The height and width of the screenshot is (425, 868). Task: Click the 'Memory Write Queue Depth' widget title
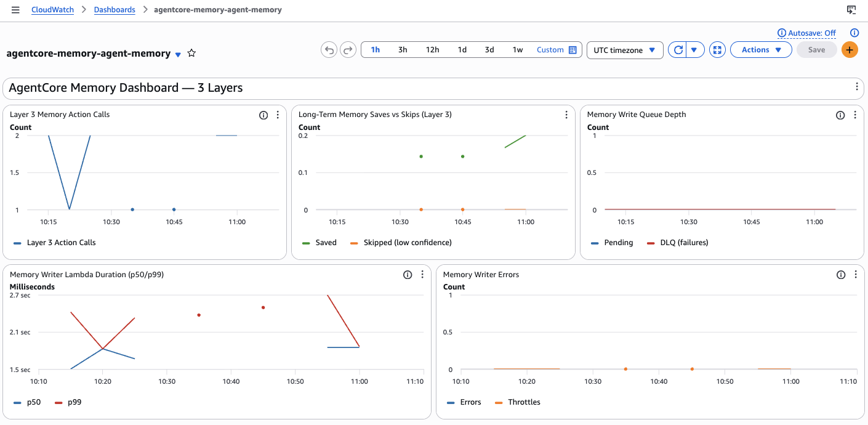coord(637,115)
